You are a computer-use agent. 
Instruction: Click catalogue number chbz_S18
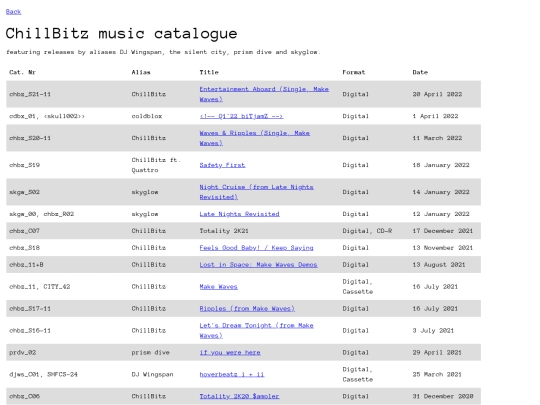click(24, 248)
